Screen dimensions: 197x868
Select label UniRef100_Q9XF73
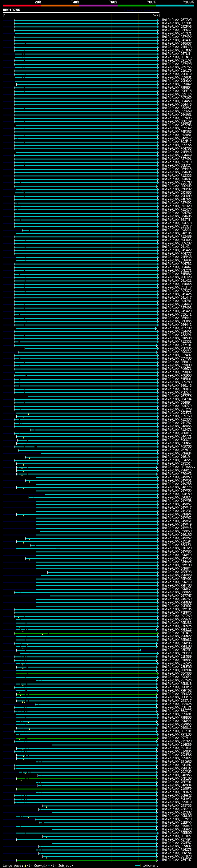(x=177, y=413)
